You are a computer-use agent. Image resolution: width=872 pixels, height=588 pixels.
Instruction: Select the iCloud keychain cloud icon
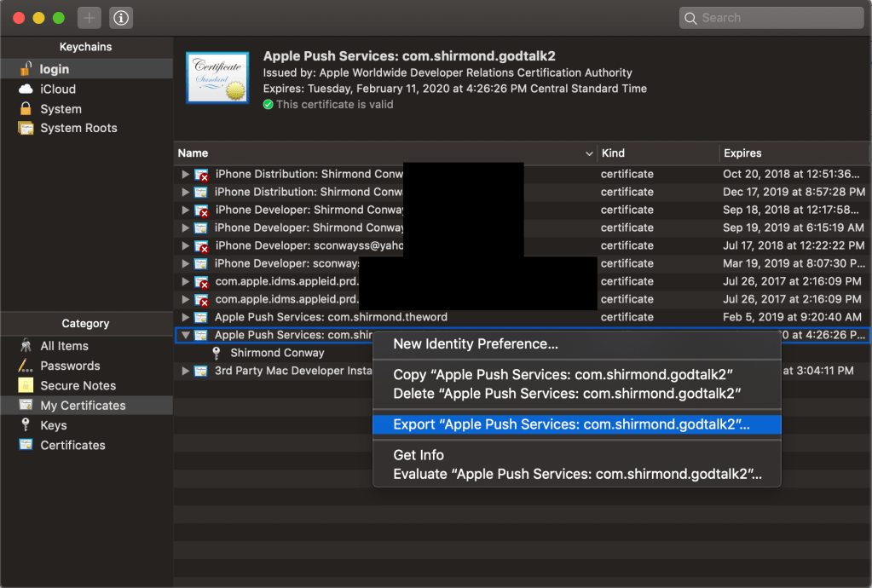pyautogui.click(x=26, y=89)
